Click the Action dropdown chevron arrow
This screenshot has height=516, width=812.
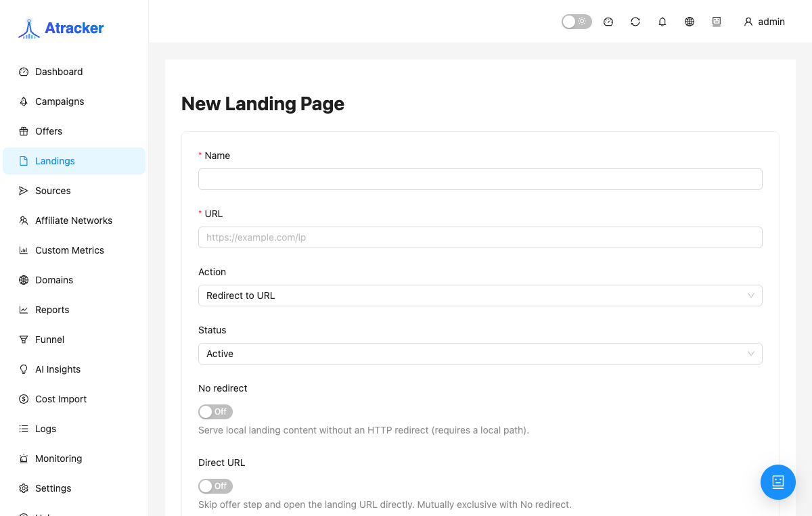751,296
